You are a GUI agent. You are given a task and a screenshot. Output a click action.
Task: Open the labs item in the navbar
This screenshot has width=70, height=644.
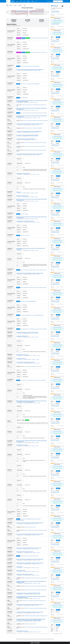click(x=36, y=1)
